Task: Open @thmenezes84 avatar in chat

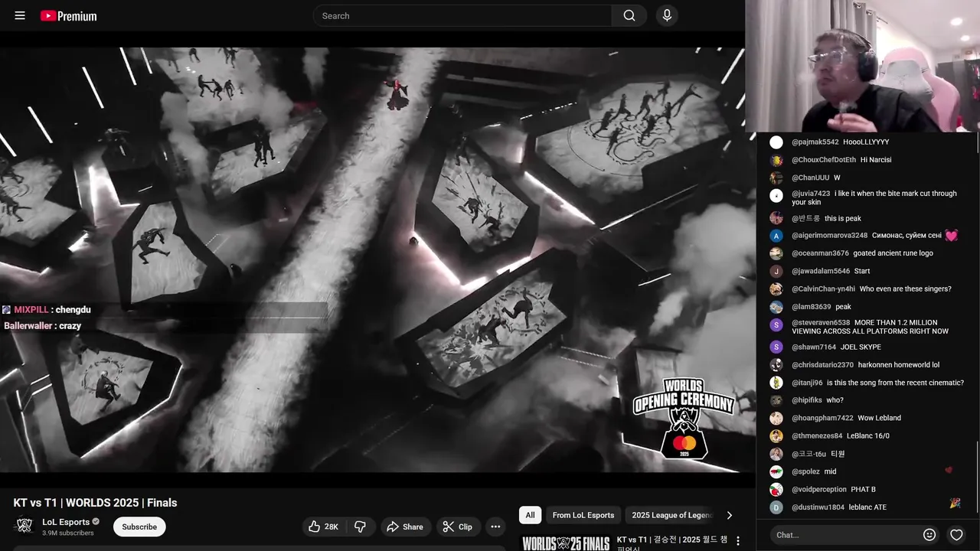Action: 776,436
